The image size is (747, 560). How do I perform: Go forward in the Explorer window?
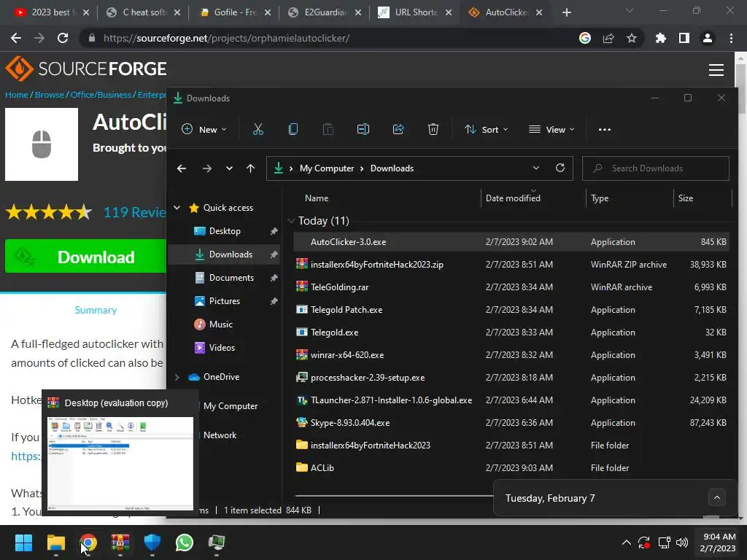[206, 168]
